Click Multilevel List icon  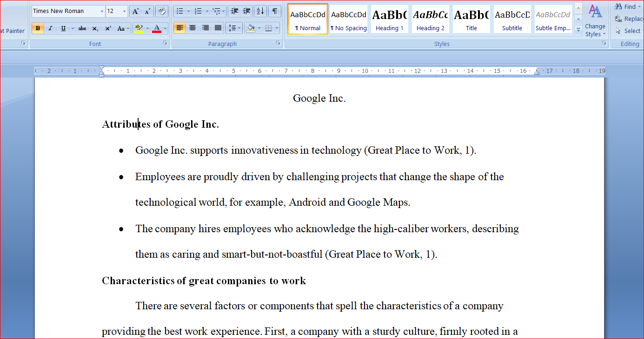[216, 11]
